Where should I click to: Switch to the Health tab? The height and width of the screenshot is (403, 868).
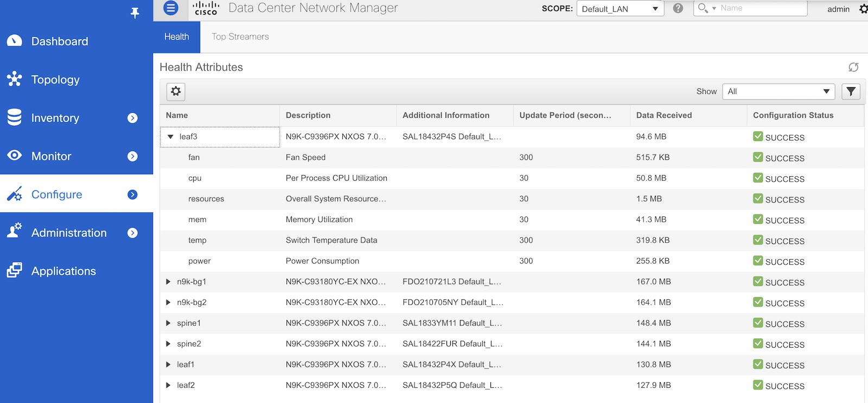coord(177,37)
